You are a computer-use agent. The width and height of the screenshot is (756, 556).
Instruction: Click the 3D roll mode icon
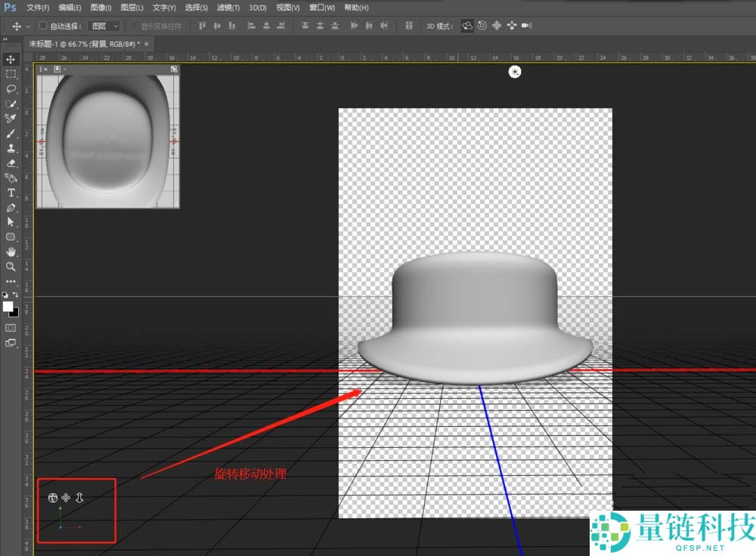point(482,26)
